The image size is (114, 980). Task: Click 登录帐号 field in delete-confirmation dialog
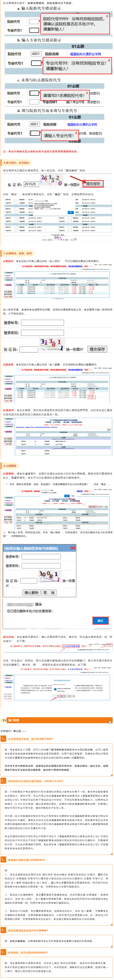pyautogui.click(x=41, y=557)
